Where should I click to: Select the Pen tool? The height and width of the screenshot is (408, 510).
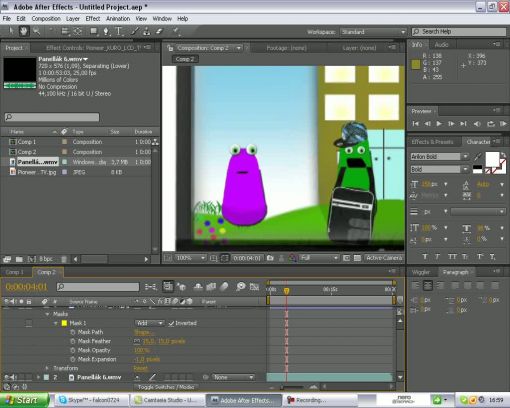(106, 31)
